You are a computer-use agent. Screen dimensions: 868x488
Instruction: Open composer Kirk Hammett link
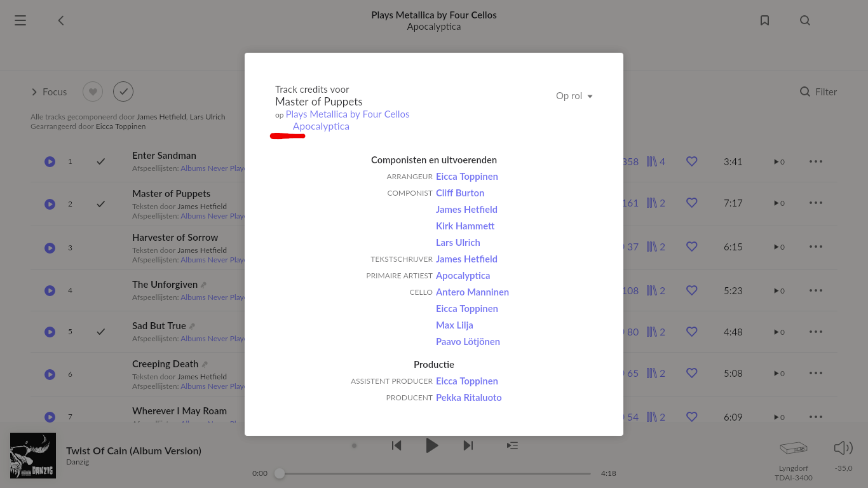click(465, 226)
